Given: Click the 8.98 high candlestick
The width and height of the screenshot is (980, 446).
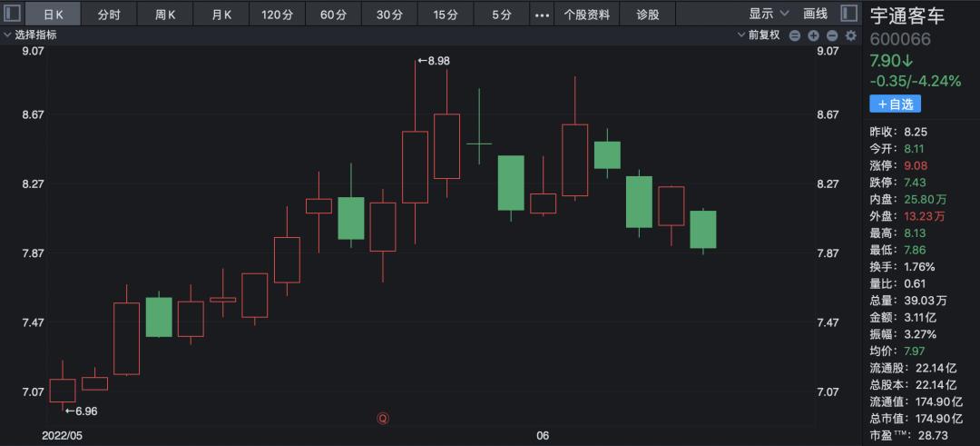Looking at the screenshot, I should coord(415,167).
